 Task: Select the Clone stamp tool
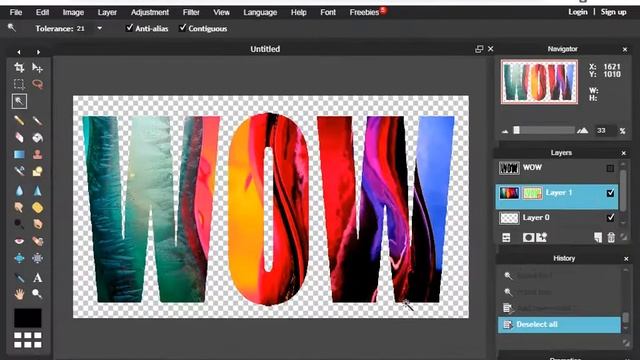38,154
